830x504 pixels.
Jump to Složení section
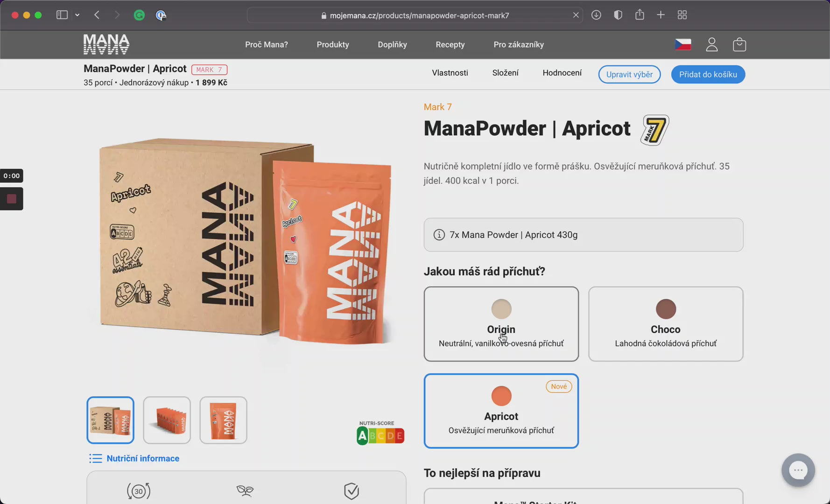click(505, 73)
